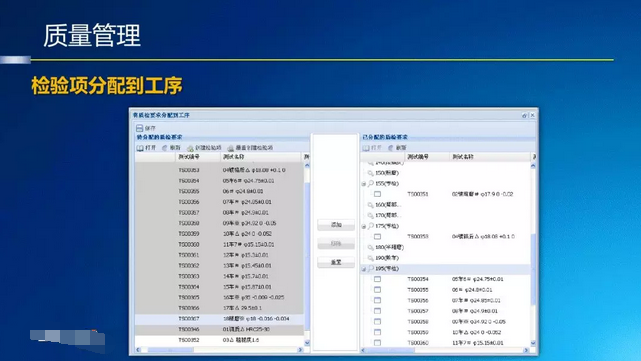Click 刷新 refresh icon in right panel

(x=391, y=148)
